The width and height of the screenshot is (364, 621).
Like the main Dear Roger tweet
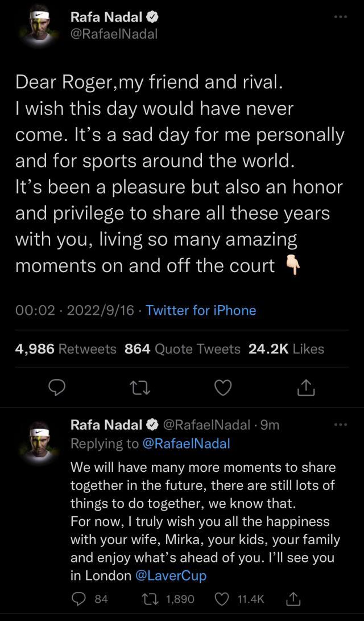click(x=223, y=387)
